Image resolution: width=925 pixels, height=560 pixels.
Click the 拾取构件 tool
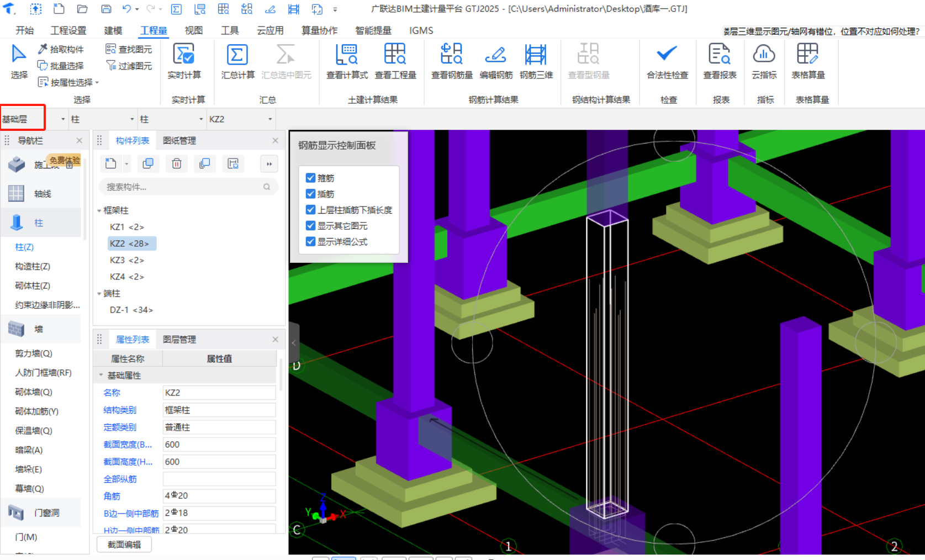coord(61,49)
